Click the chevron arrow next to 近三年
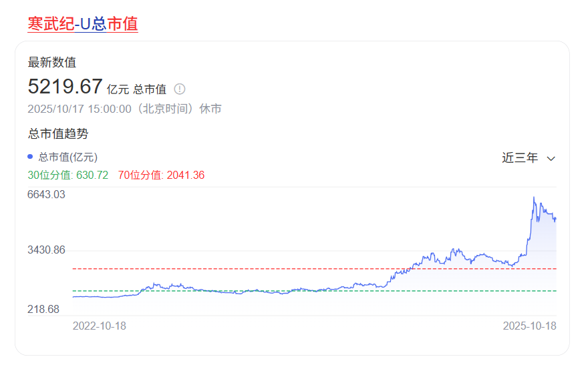Viewport: 588px width, 365px height. (x=551, y=159)
